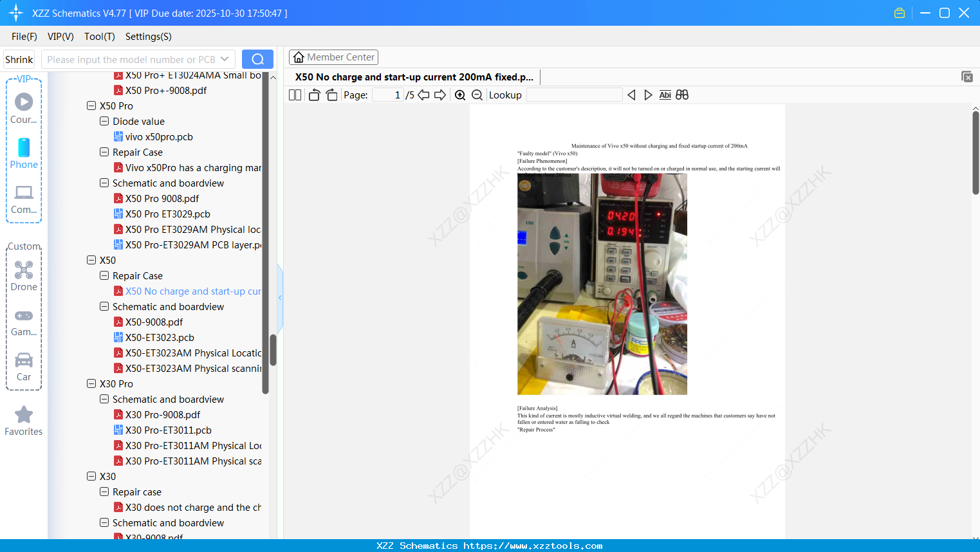Collapse the left panel via splitter handle
Screen dimensions: 980x552
coord(280,298)
